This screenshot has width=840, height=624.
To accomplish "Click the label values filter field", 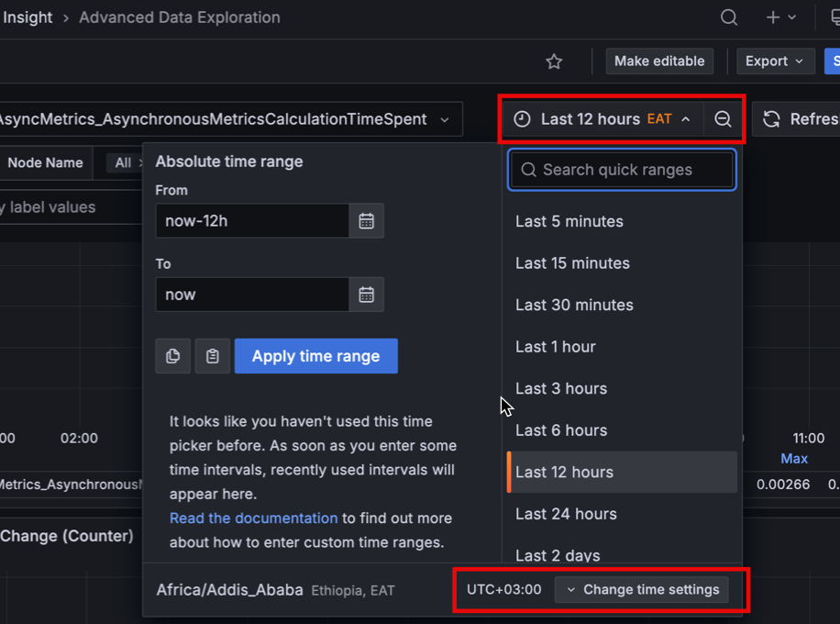I will (72, 207).
